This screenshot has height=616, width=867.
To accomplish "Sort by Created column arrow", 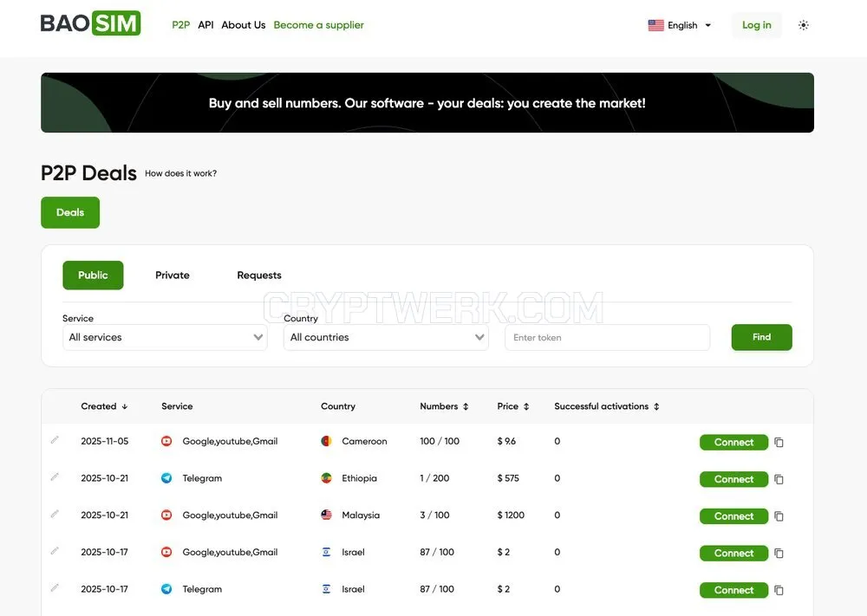I will coord(125,406).
